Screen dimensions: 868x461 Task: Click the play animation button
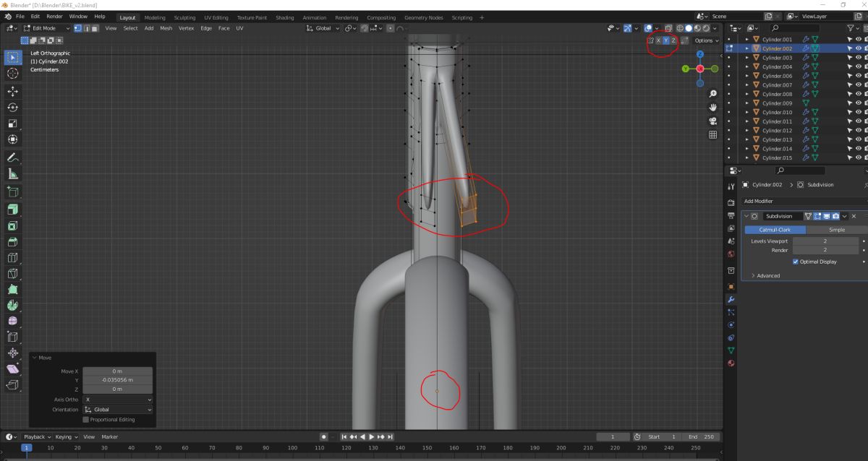(x=372, y=437)
